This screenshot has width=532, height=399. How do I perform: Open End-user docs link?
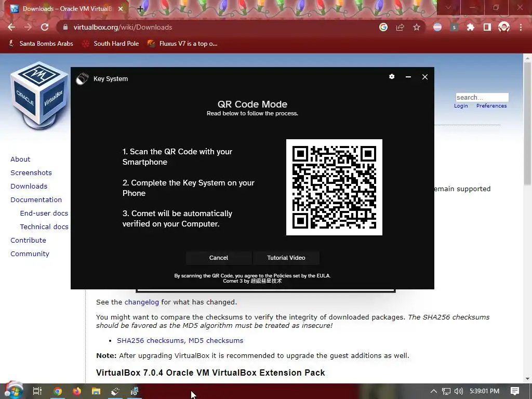[44, 214]
